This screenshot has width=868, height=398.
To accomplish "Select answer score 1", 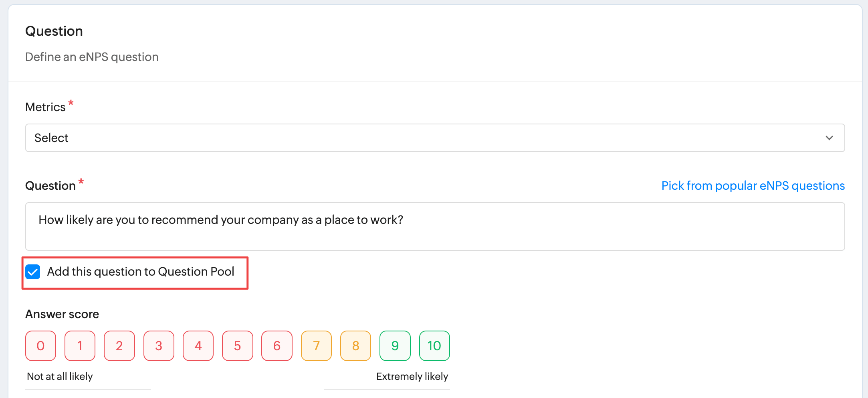I will [x=80, y=346].
